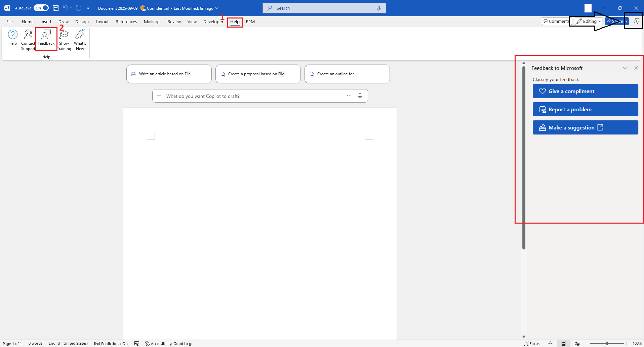
Task: Click the 100% zoom level
Action: pos(637,343)
